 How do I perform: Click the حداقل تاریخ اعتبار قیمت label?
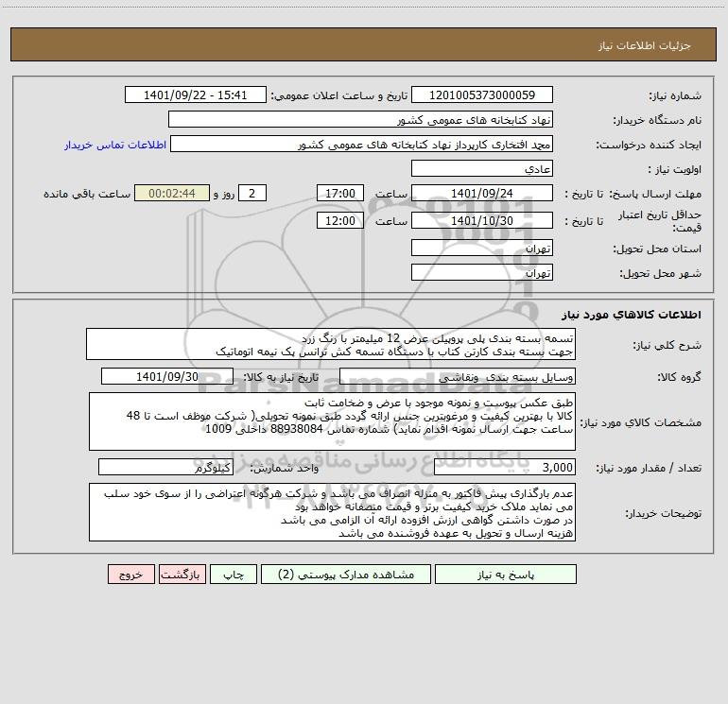pos(660,221)
